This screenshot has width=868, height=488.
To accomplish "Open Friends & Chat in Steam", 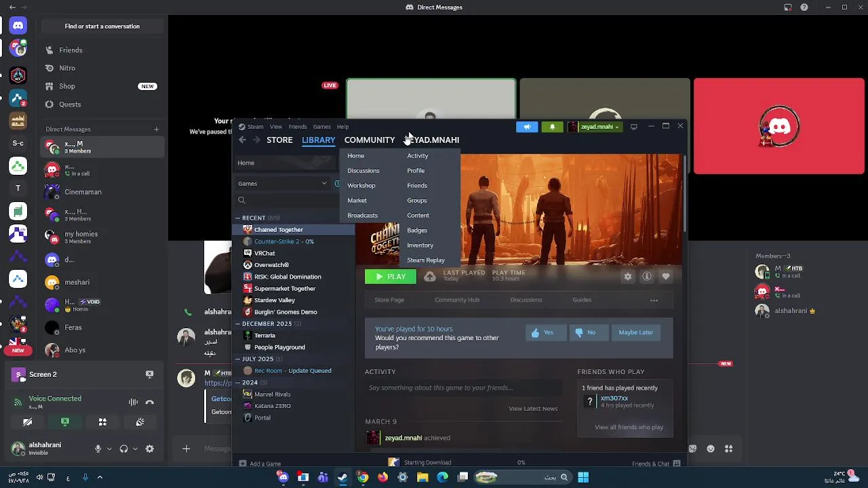I will coord(656,464).
